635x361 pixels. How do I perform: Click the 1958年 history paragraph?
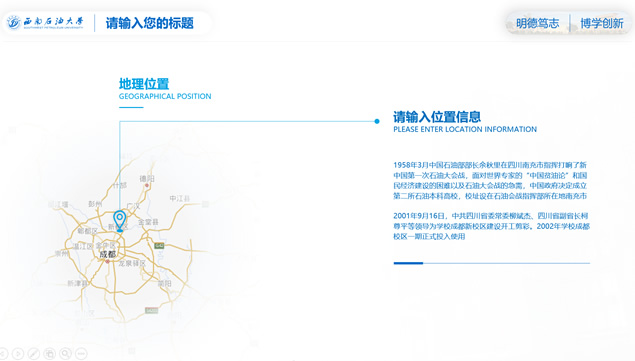490,180
